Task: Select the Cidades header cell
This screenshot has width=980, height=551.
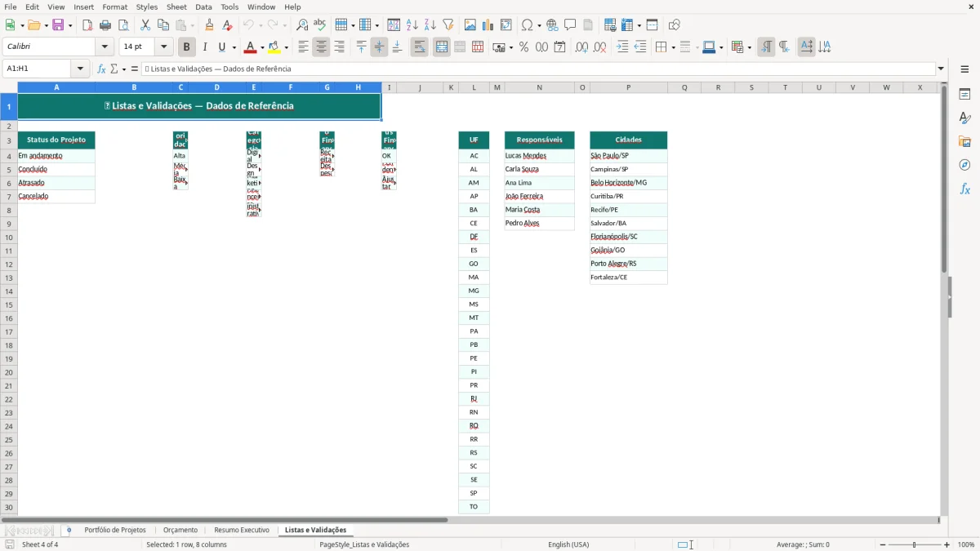Action: point(628,140)
